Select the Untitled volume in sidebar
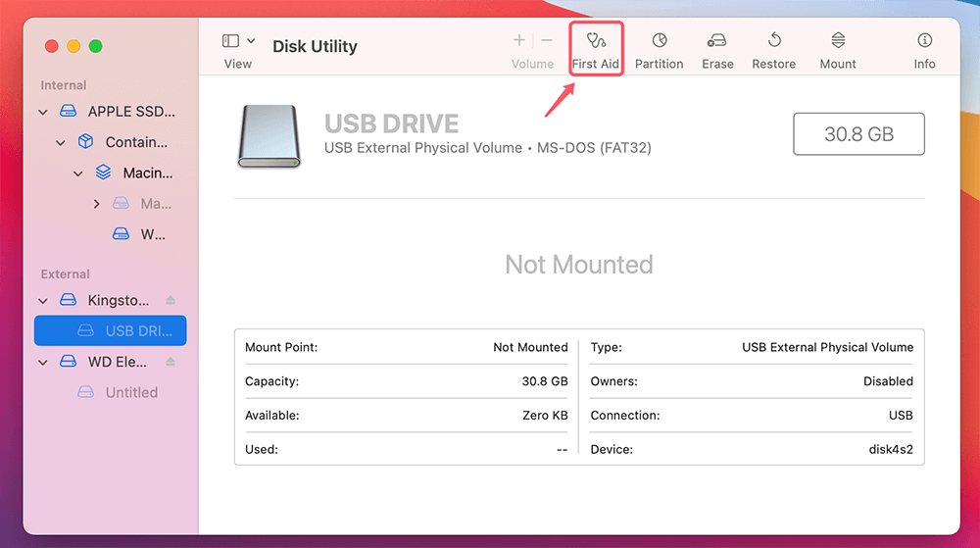 point(131,392)
